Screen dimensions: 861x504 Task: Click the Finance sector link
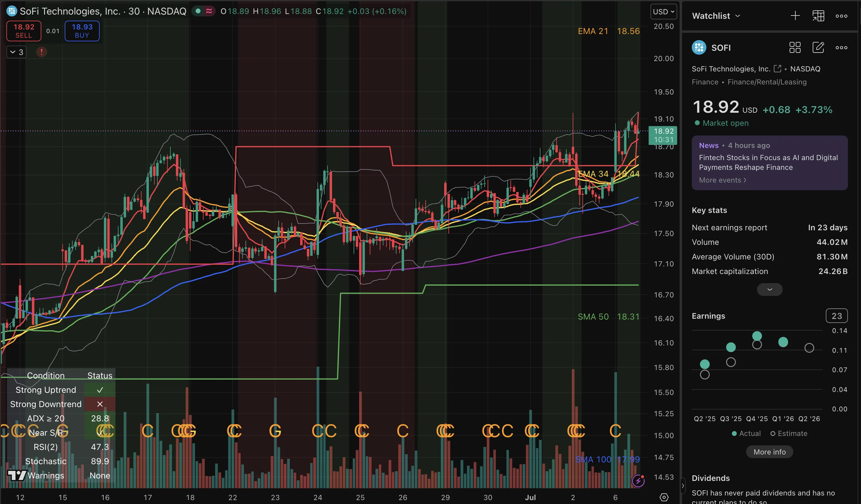pyautogui.click(x=705, y=82)
